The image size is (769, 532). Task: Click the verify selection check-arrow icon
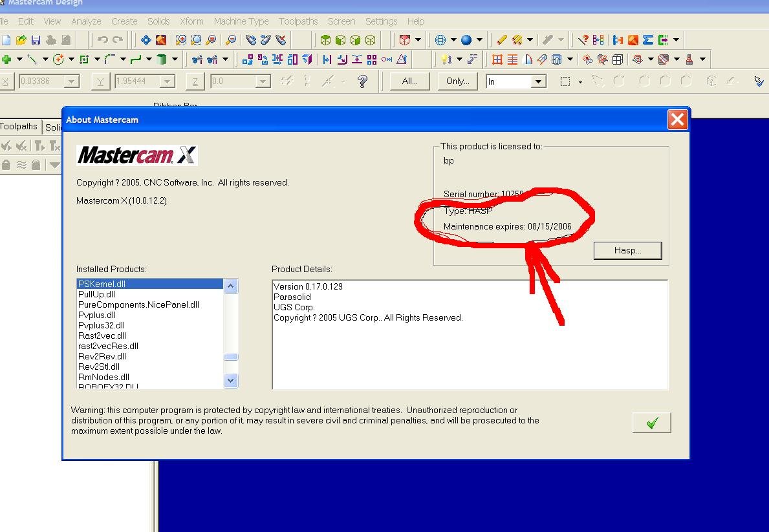(758, 81)
